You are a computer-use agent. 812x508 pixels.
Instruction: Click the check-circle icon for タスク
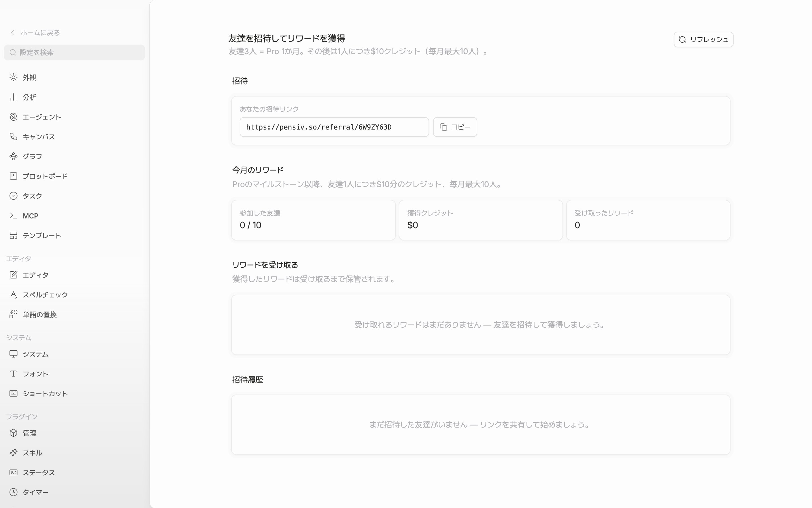click(x=14, y=196)
